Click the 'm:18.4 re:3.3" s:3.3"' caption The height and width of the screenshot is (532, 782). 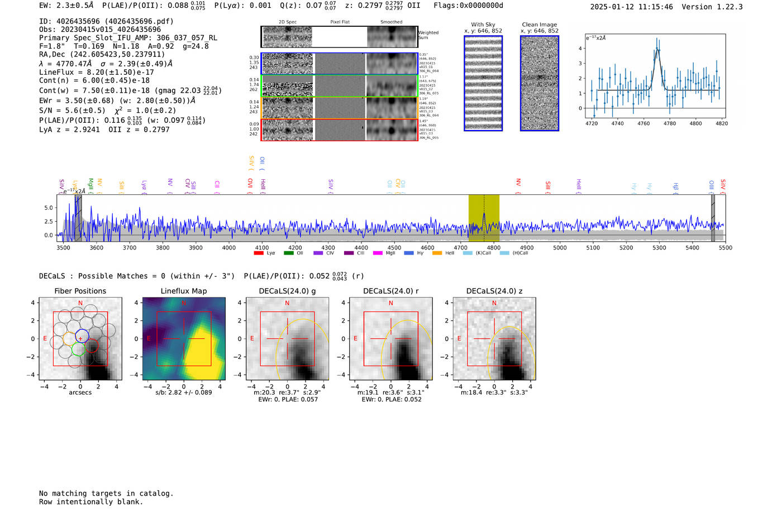pyautogui.click(x=494, y=392)
